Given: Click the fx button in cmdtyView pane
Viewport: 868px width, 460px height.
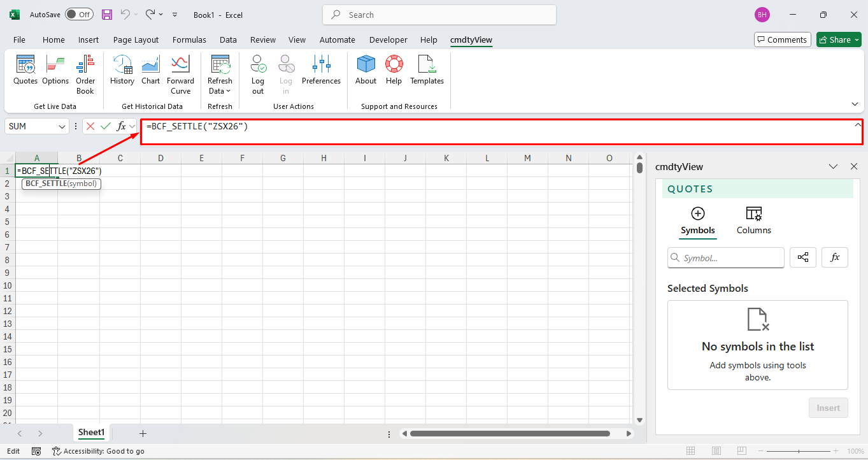Looking at the screenshot, I should (x=835, y=257).
